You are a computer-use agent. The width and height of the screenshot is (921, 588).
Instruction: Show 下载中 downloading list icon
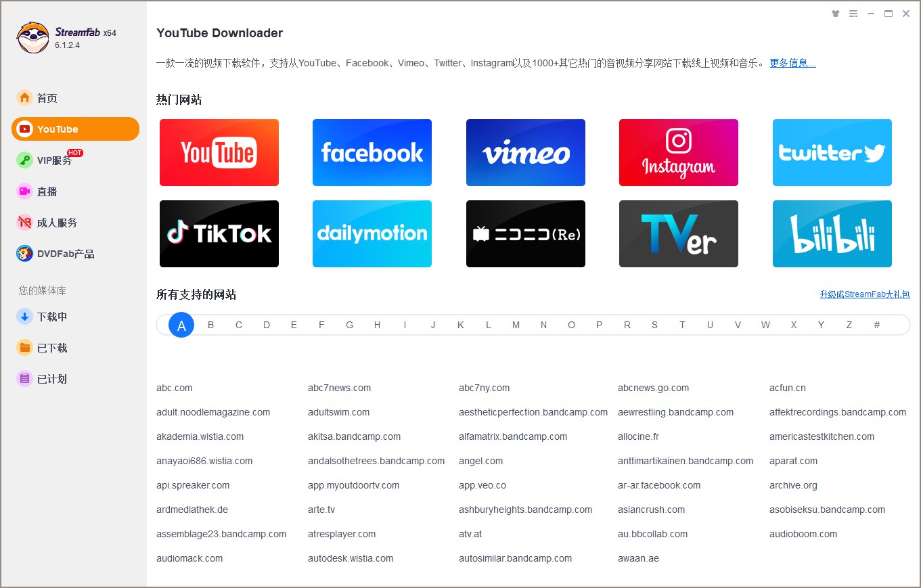click(25, 317)
